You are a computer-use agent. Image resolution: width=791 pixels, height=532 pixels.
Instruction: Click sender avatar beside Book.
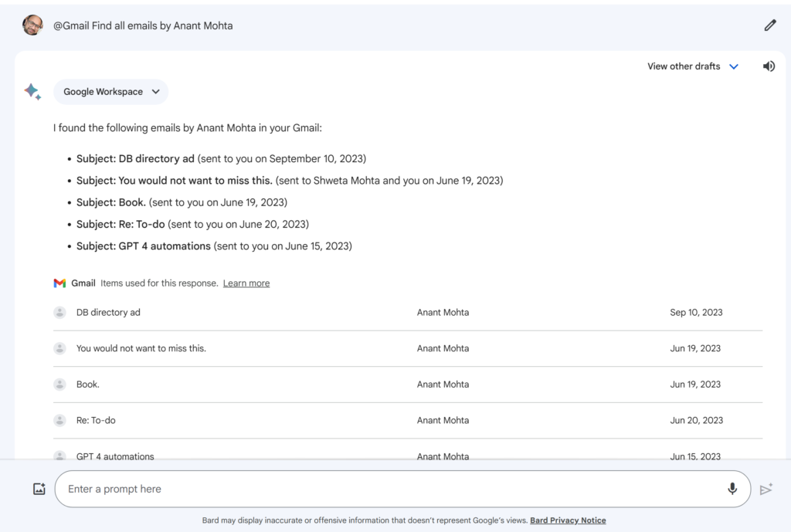(59, 385)
